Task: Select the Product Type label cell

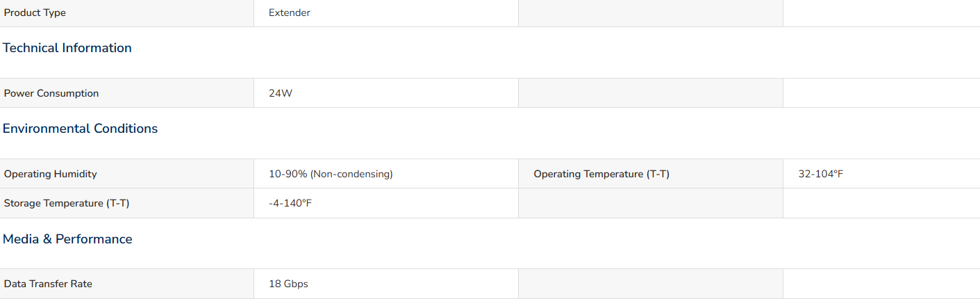Action: point(127,13)
